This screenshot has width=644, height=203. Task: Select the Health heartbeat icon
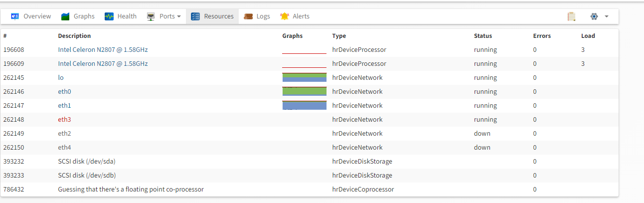point(109,16)
